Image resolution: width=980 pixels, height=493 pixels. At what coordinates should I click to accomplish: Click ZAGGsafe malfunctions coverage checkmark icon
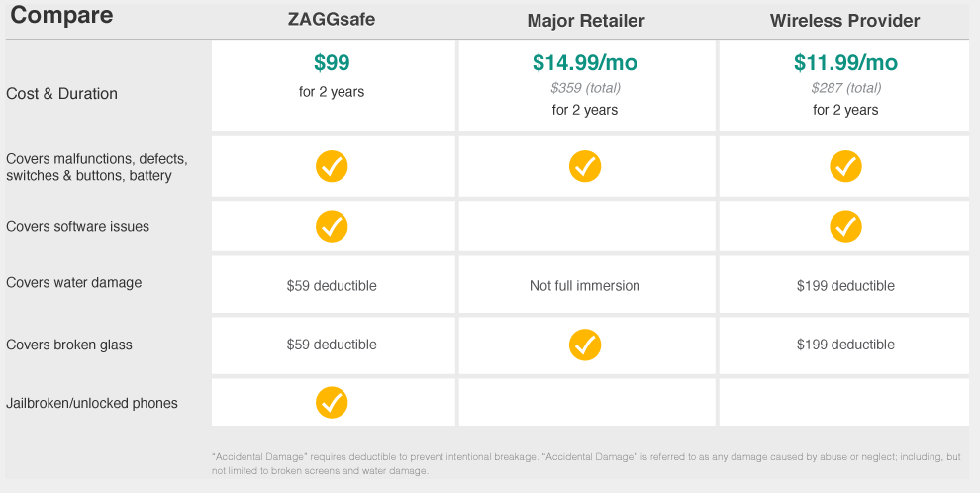(332, 167)
